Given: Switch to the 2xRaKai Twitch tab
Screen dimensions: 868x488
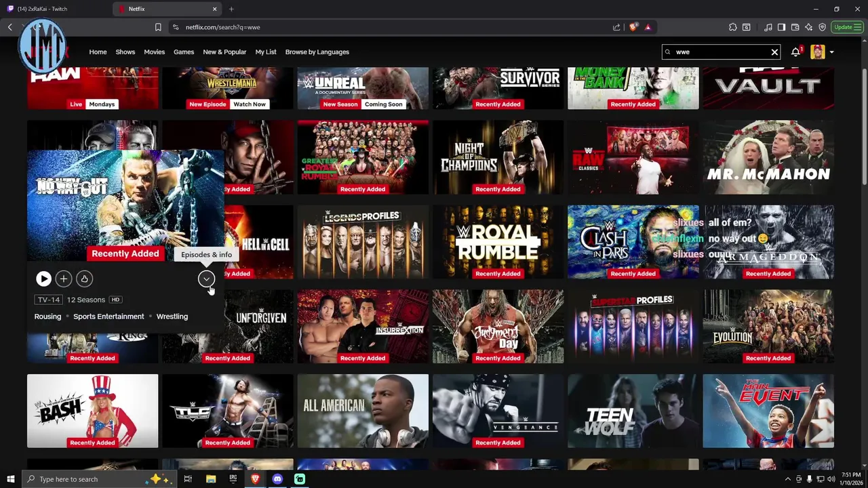Looking at the screenshot, I should point(56,9).
